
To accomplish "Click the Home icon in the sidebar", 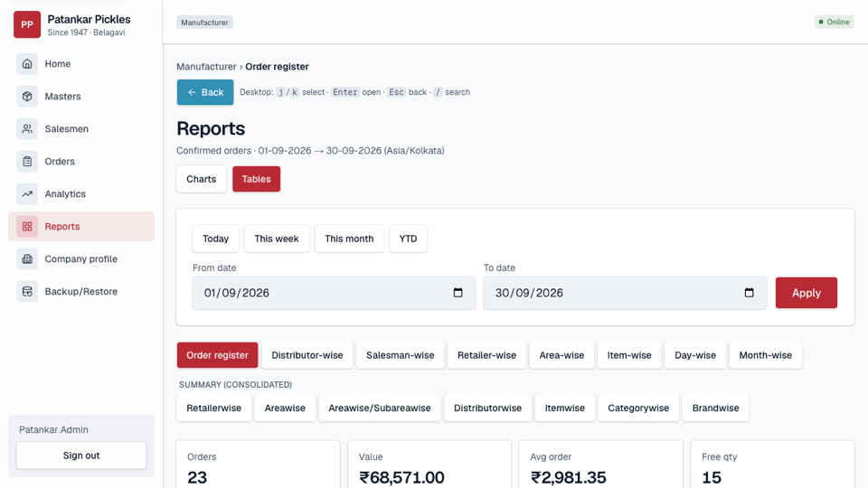I will tap(27, 63).
